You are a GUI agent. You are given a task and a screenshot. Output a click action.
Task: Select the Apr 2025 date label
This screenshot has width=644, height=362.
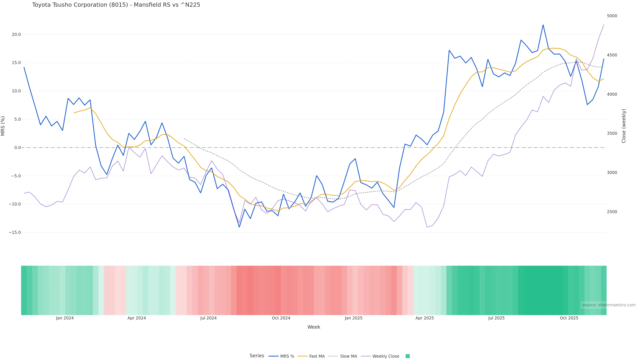pos(424,318)
